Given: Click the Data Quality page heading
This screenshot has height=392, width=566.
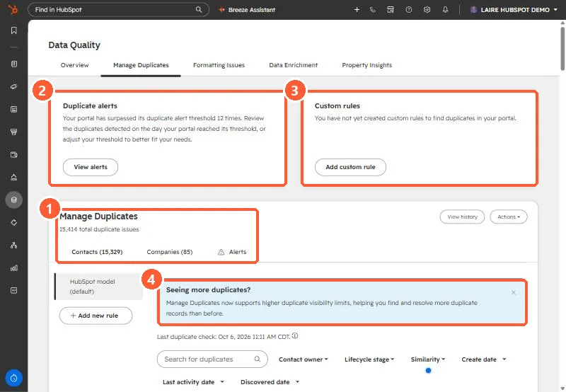Looking at the screenshot, I should (74, 45).
